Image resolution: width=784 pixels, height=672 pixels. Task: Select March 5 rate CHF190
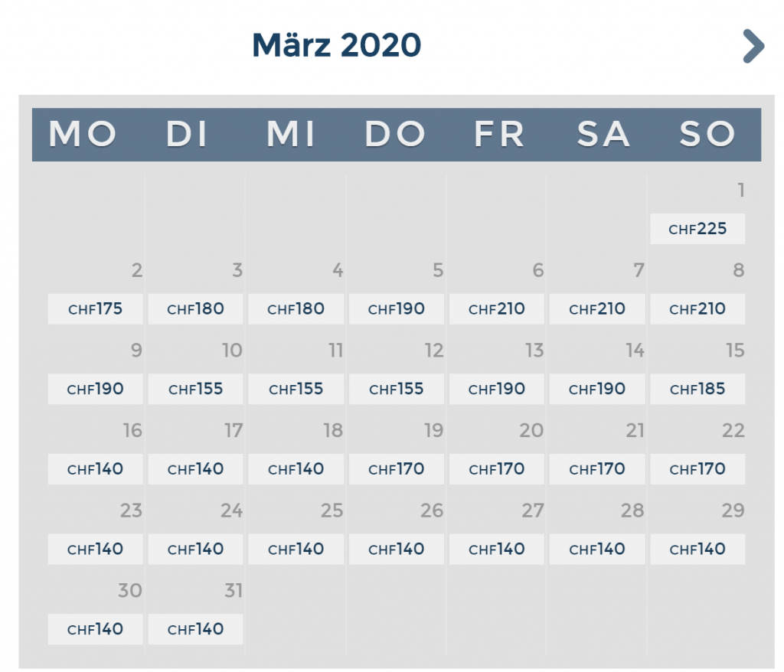click(x=396, y=309)
